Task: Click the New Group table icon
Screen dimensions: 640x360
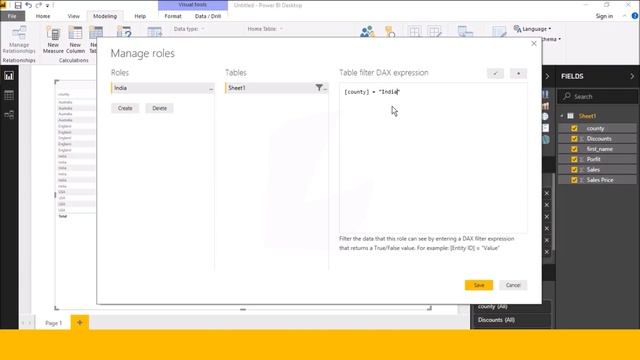Action: pyautogui.click(x=414, y=32)
